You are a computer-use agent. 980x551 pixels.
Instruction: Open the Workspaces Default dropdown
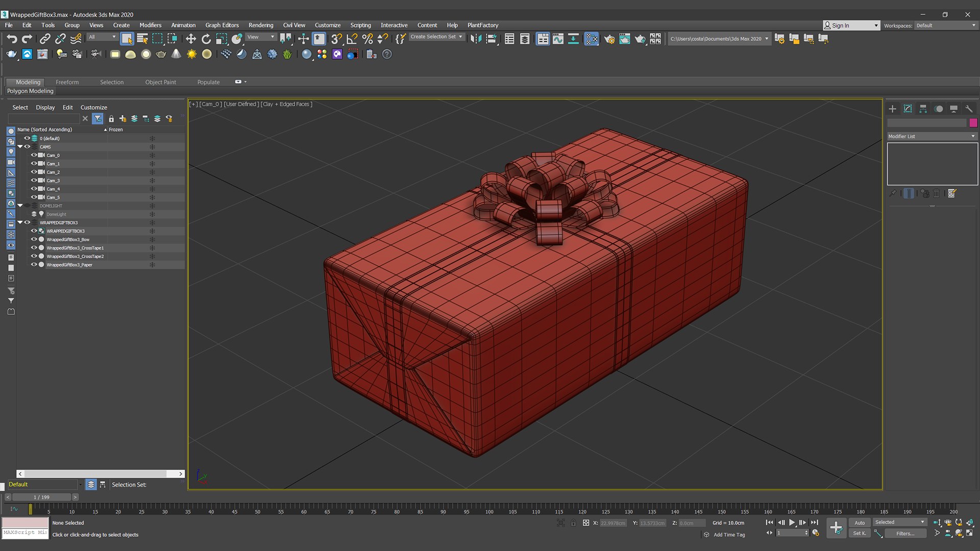point(945,26)
